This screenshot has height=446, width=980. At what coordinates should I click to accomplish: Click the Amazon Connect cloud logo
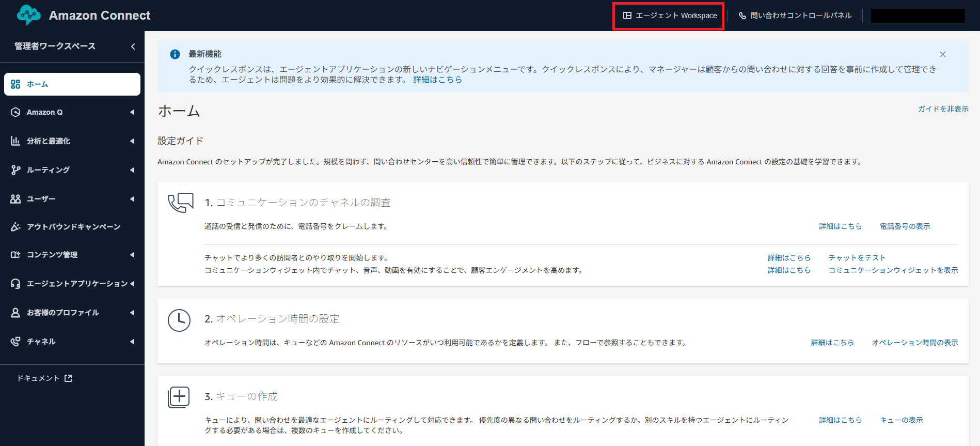(28, 16)
